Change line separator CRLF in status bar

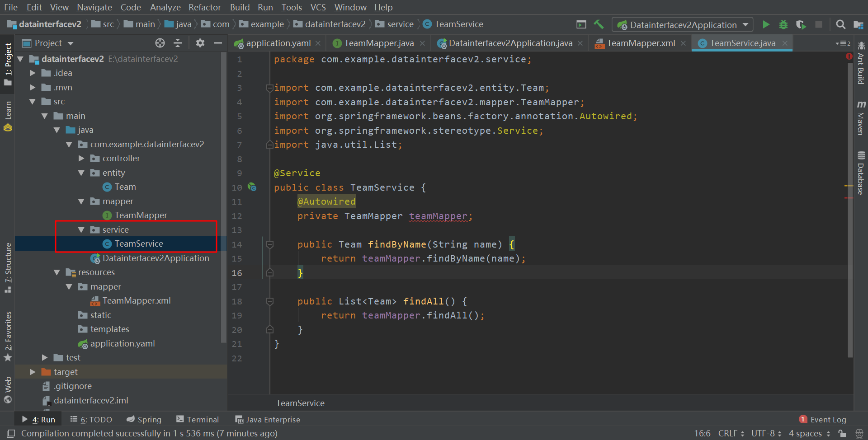(x=731, y=434)
